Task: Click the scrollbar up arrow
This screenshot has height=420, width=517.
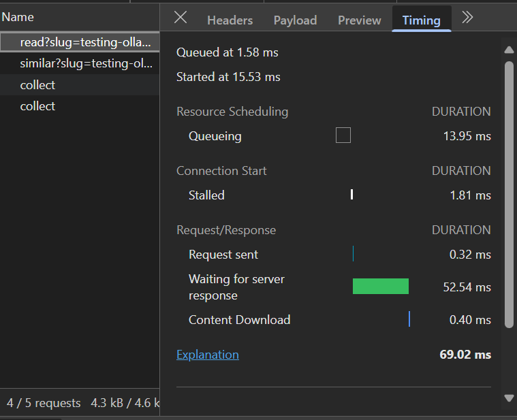Action: (508, 50)
